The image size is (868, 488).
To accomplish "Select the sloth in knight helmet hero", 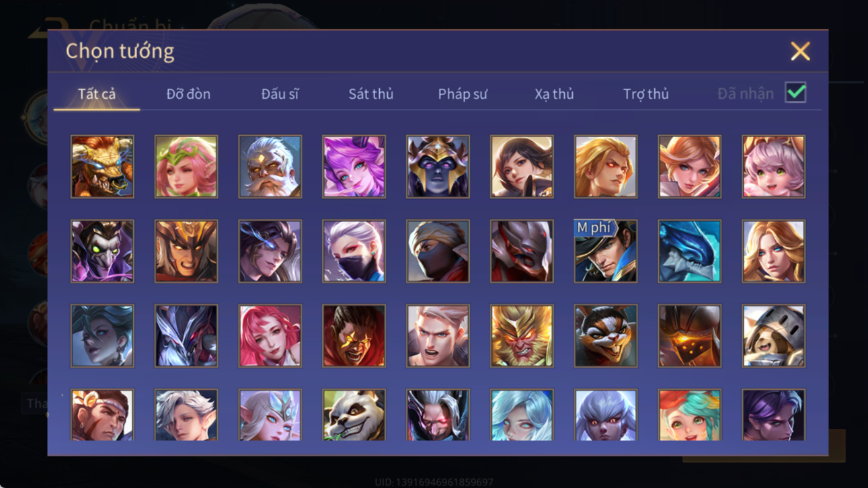I will coord(774,336).
